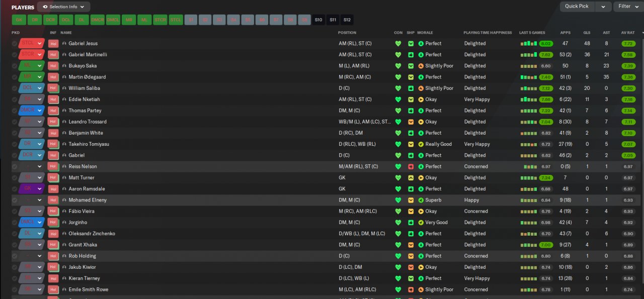Click Bukayo Saka's Slightly Poor morale icon
The width and height of the screenshot is (644, 299).
click(x=421, y=66)
